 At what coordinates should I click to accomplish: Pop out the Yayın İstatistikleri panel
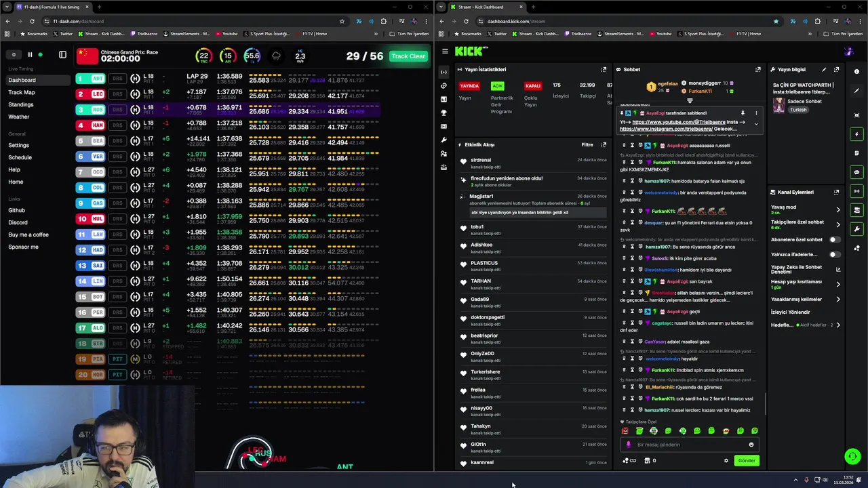click(x=604, y=69)
